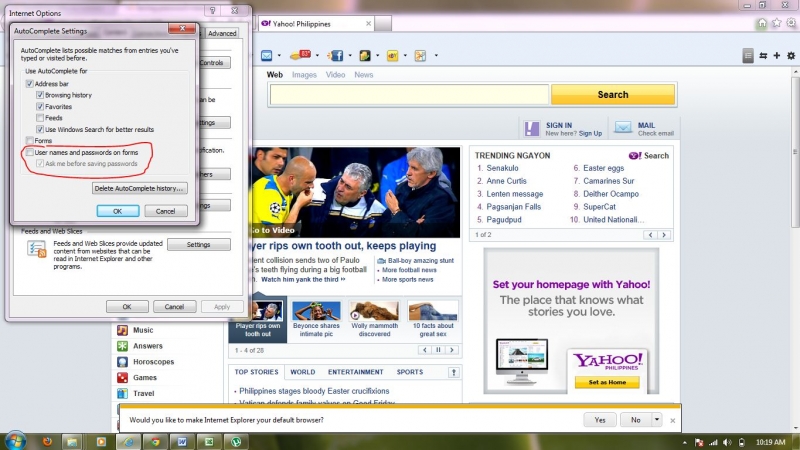Click the IE favorites star icon
This screenshot has height=450, width=800.
[x=777, y=23]
